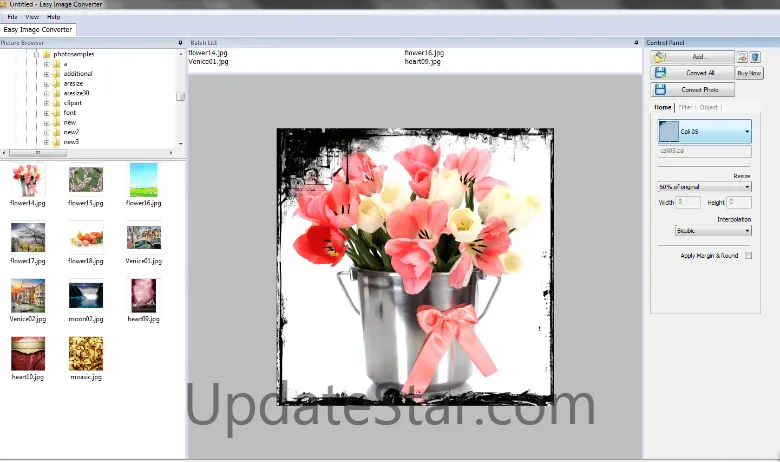Viewport: 780px width, 462px height.
Task: Expand the additional folder node
Action: [46, 74]
